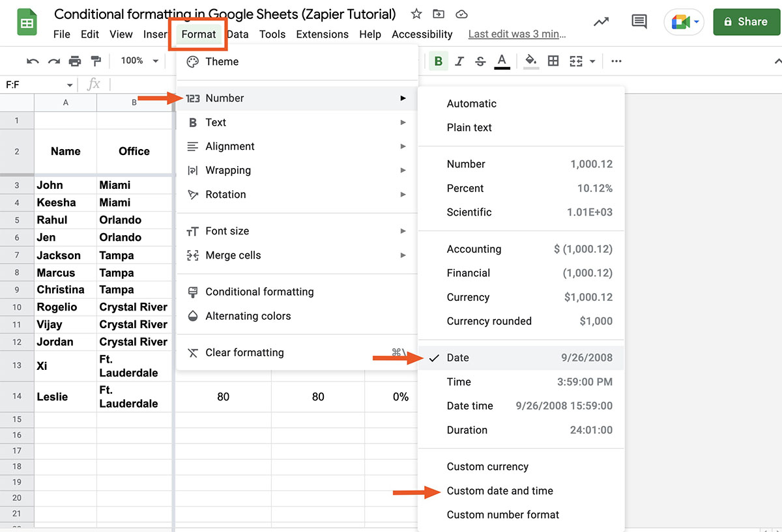Click the print icon in toolbar
Image resolution: width=782 pixels, height=532 pixels.
75,61
